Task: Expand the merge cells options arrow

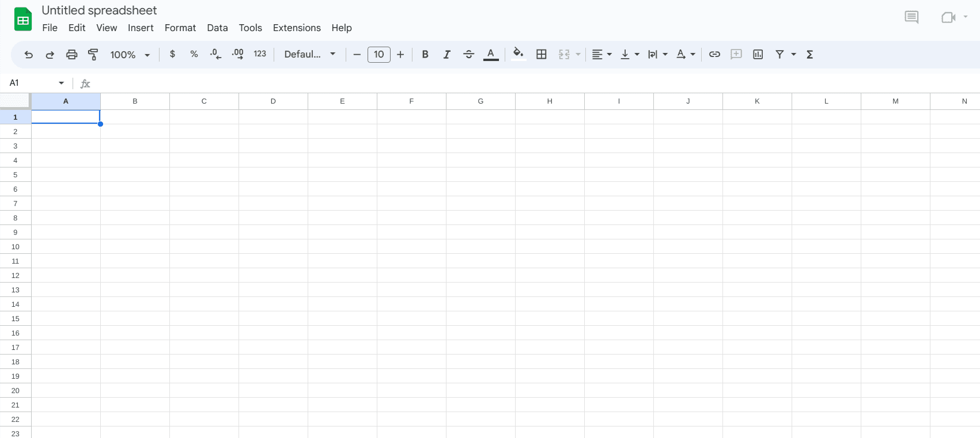Action: [x=578, y=54]
